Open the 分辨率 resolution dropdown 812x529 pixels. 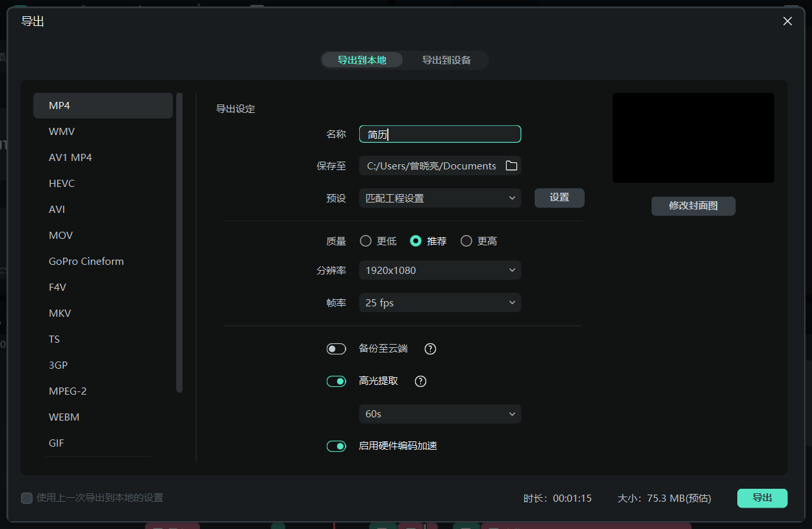click(440, 270)
